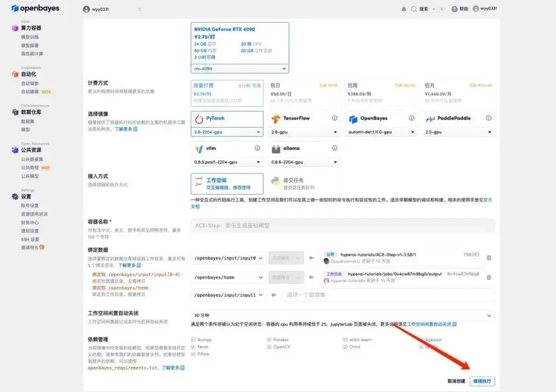Delete the jobs output binding
Viewport: 556px width, 392px height.
[489, 277]
